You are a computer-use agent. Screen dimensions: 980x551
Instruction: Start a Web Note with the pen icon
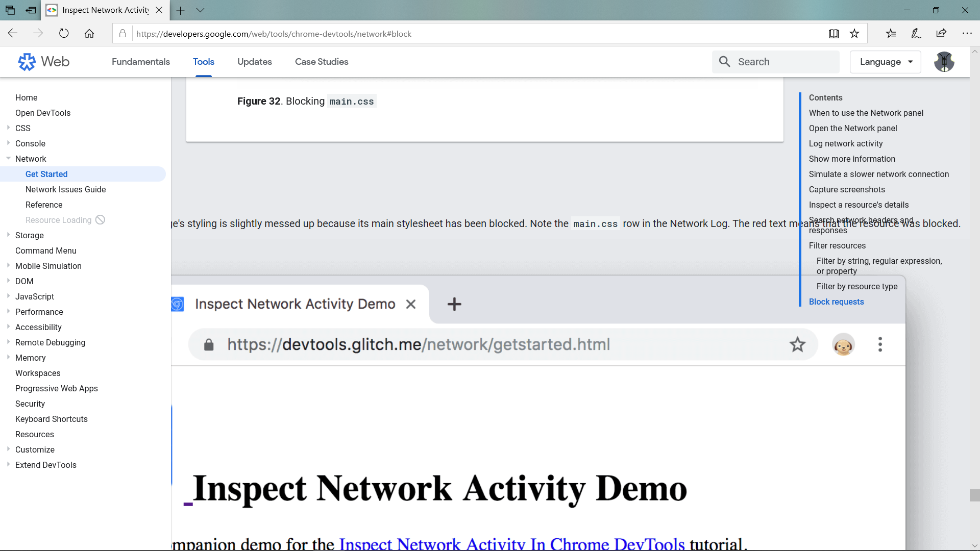(916, 33)
